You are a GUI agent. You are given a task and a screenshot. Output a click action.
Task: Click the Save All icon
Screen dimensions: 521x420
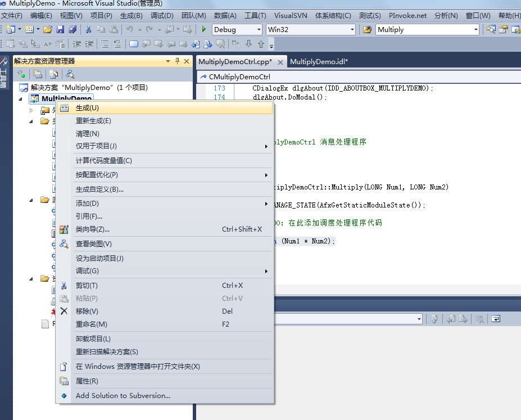(73, 30)
